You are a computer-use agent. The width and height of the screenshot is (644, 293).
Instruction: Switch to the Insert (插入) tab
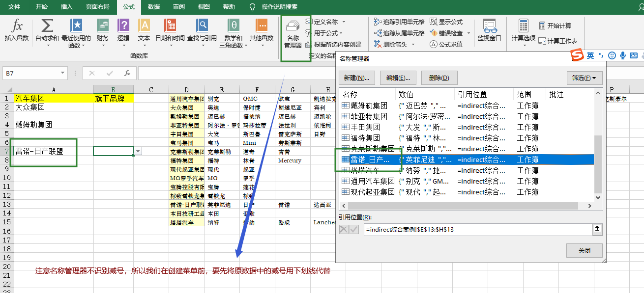[x=67, y=7]
